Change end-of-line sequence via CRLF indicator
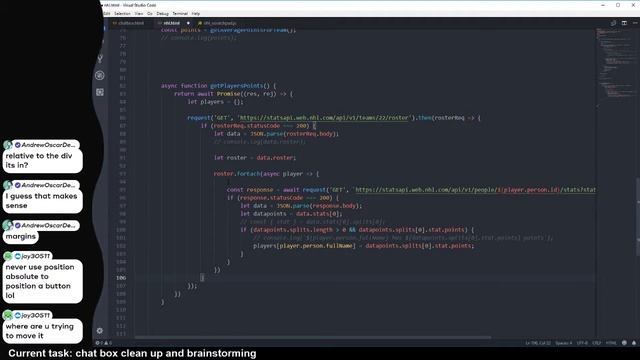 pyautogui.click(x=597, y=343)
